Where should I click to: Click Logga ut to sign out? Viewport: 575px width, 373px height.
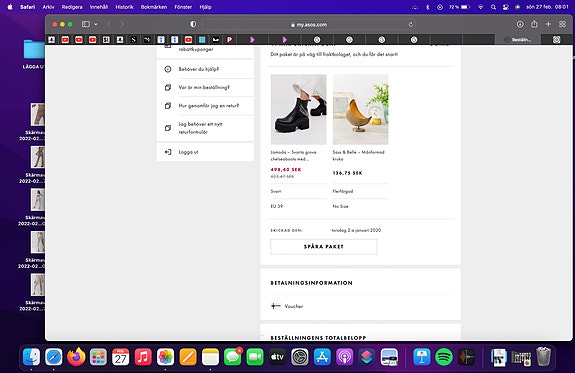[188, 152]
